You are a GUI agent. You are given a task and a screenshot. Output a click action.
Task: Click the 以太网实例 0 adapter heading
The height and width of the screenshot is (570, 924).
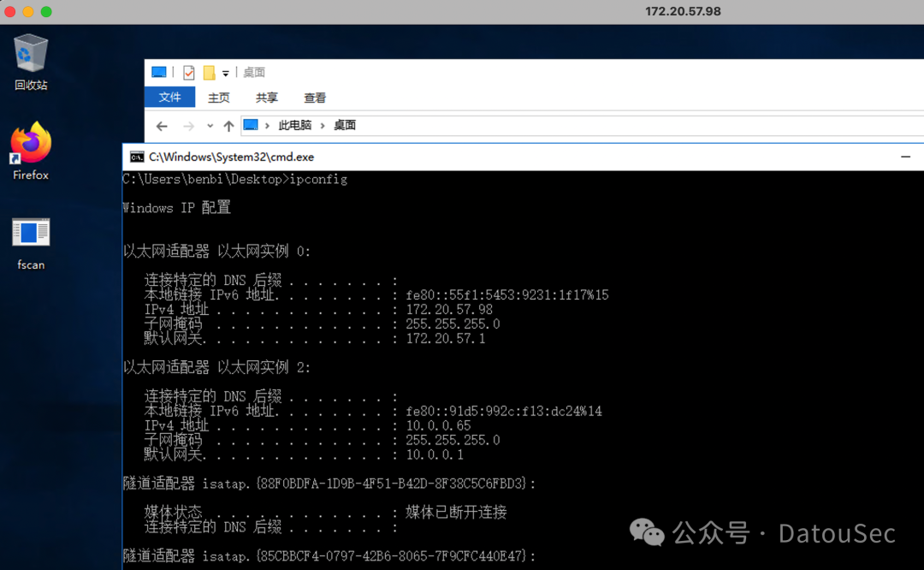(216, 252)
